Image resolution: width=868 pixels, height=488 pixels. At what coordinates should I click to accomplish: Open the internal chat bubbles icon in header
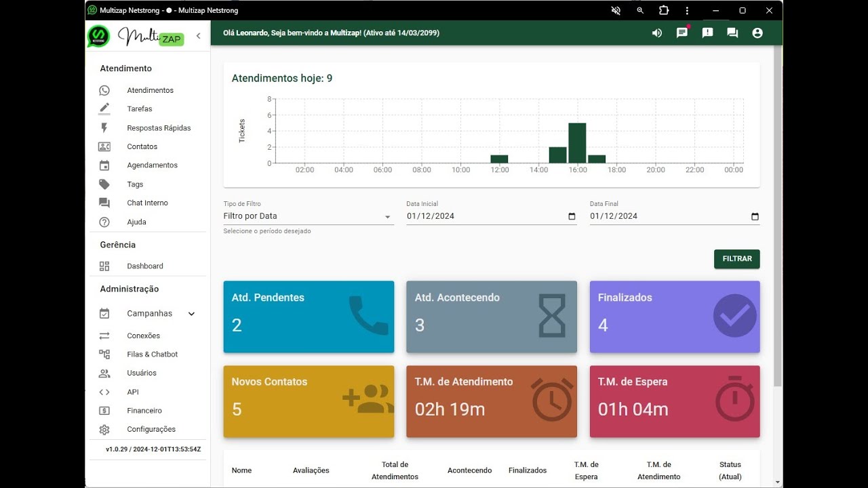[x=732, y=33]
